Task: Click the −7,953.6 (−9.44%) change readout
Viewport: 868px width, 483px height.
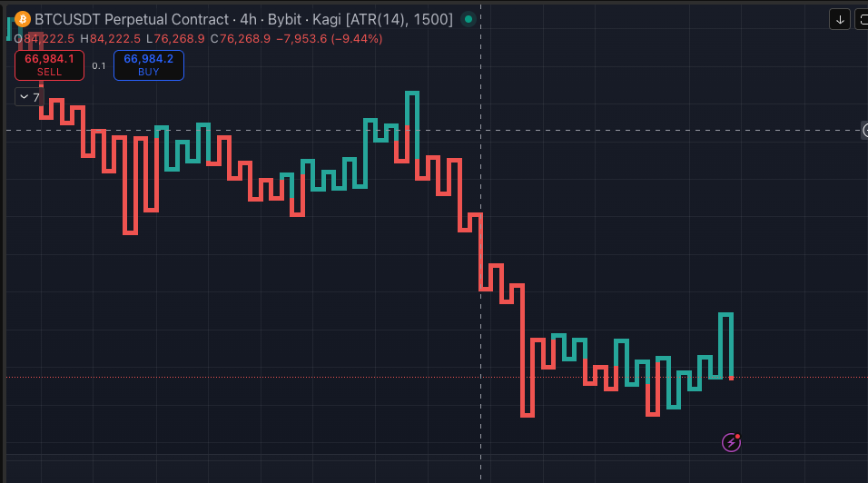Action: click(x=329, y=38)
